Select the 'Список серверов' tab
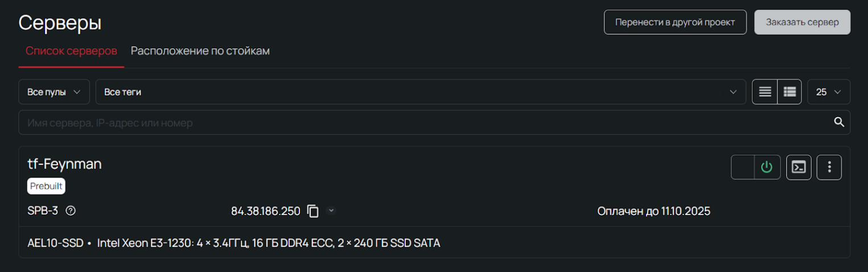Viewport: 868px width, 272px height. (71, 51)
